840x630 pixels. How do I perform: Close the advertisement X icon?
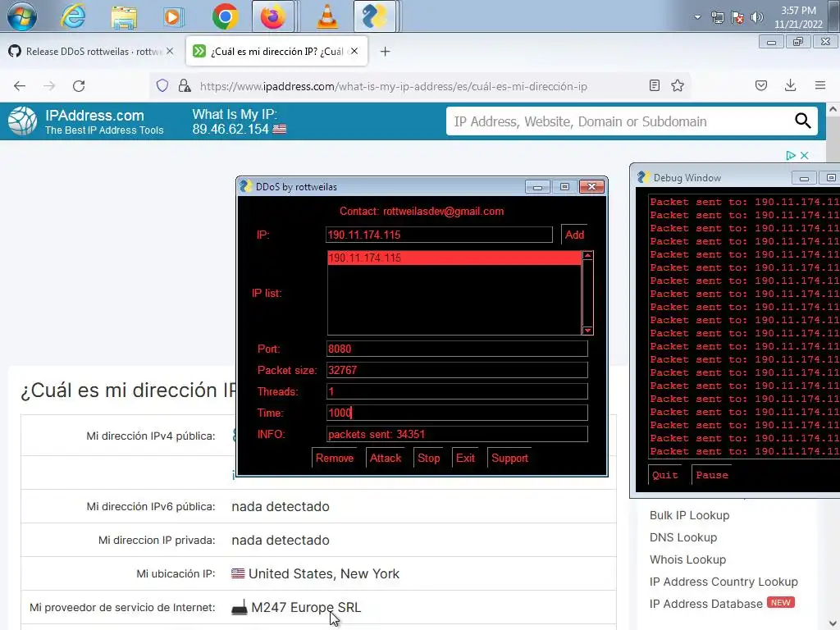tap(804, 155)
